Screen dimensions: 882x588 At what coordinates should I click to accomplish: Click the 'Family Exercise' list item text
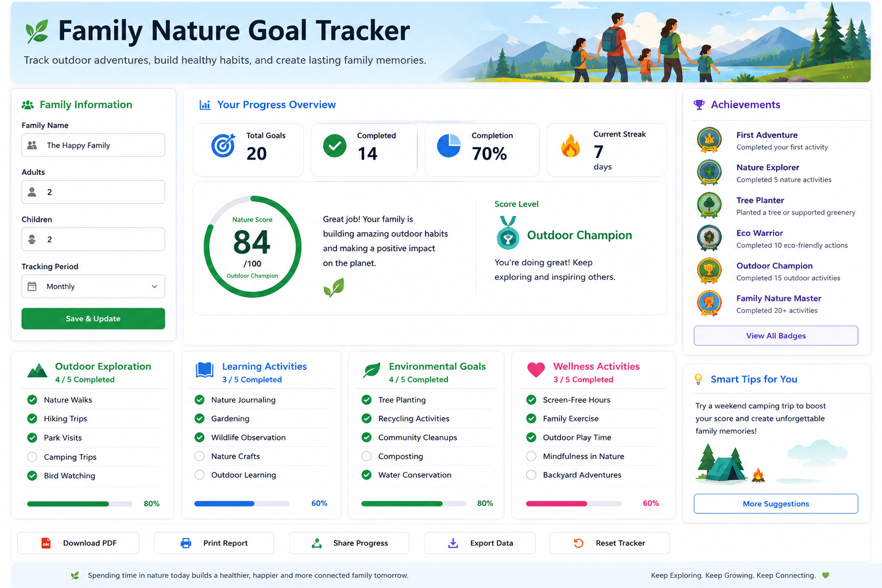(x=571, y=419)
